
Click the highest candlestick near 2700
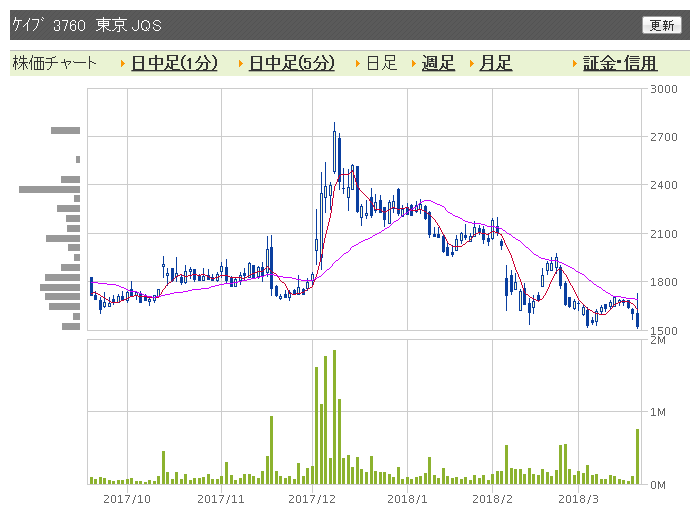[334, 149]
